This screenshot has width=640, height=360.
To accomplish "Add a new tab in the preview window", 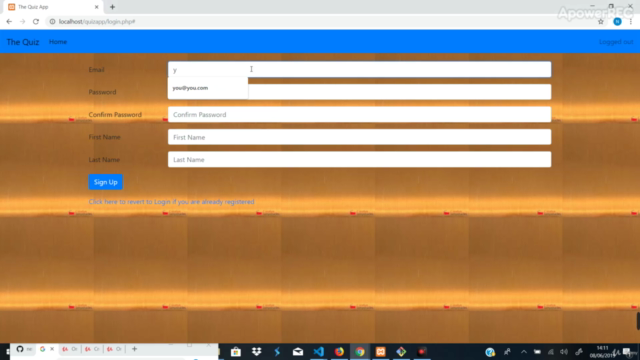I will point(134,349).
